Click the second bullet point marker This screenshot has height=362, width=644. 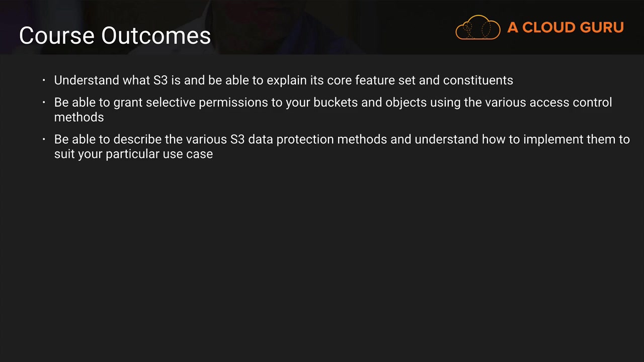click(x=44, y=103)
